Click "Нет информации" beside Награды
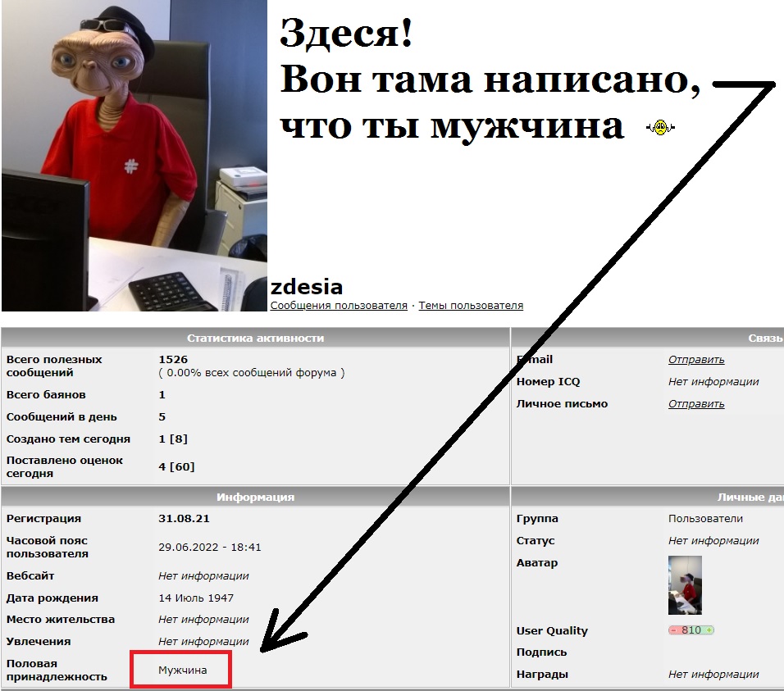The image size is (784, 691). point(713,675)
